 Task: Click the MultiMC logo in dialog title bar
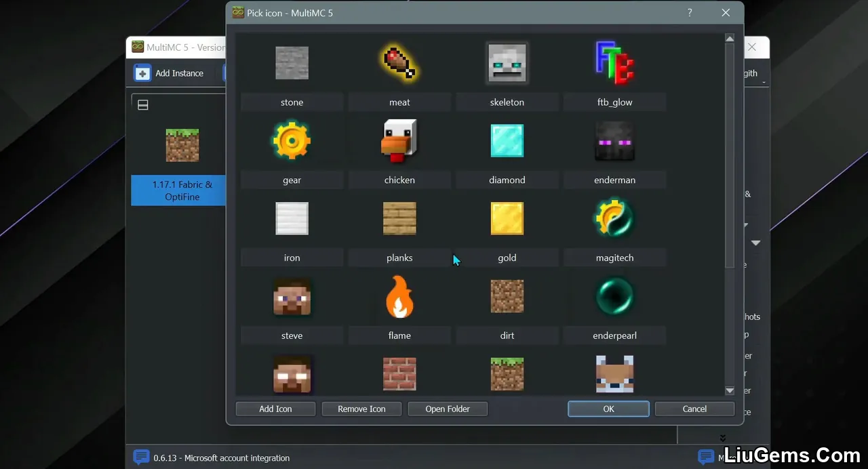point(238,12)
